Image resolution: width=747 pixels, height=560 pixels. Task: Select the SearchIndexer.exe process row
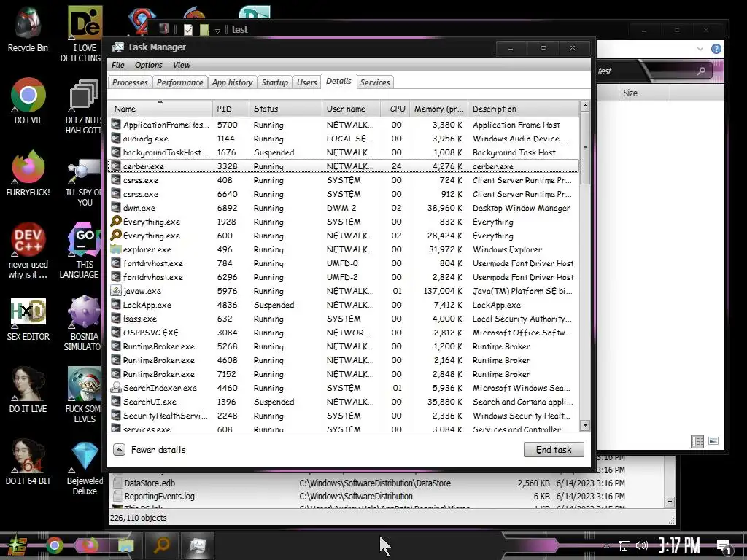(x=344, y=388)
